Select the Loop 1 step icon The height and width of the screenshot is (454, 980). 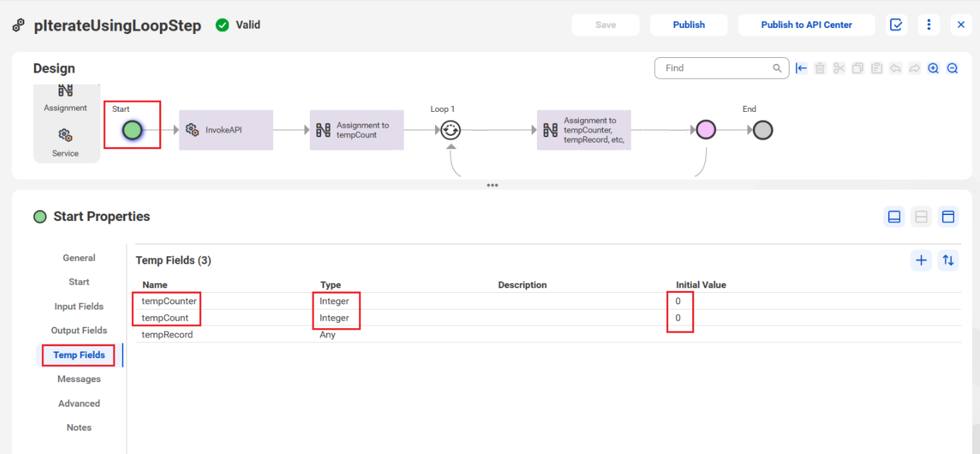pyautogui.click(x=451, y=130)
